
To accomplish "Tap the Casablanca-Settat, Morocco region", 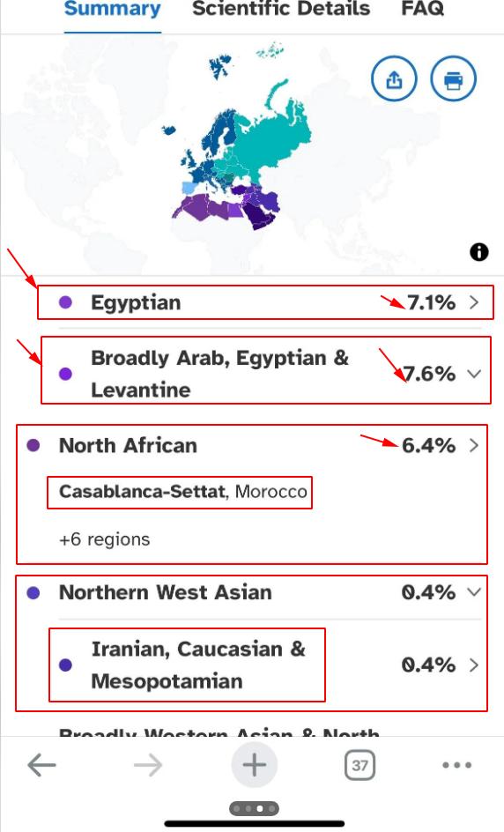I will click(183, 491).
